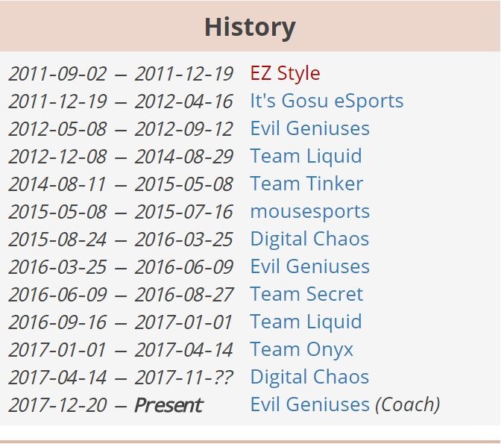The width and height of the screenshot is (504, 444).
Task: Open Digital Chaos link starting 2015-08-24
Action: tap(309, 240)
